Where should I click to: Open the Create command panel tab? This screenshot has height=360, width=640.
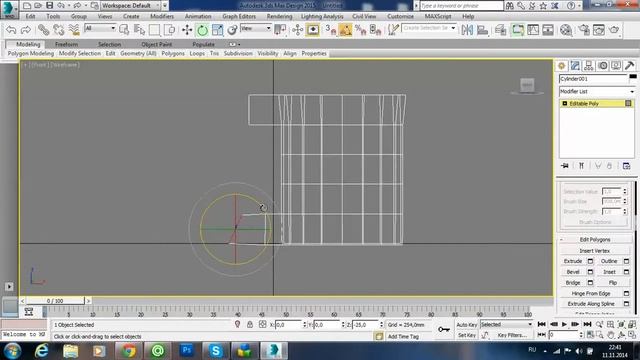(x=562, y=66)
